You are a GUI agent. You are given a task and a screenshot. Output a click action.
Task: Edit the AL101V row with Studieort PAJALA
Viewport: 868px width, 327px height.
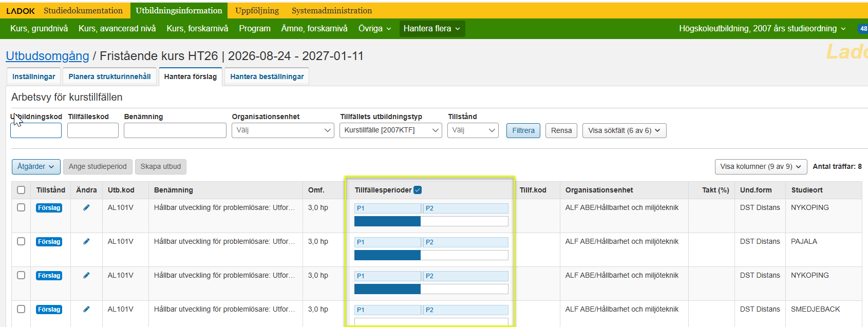(x=86, y=241)
